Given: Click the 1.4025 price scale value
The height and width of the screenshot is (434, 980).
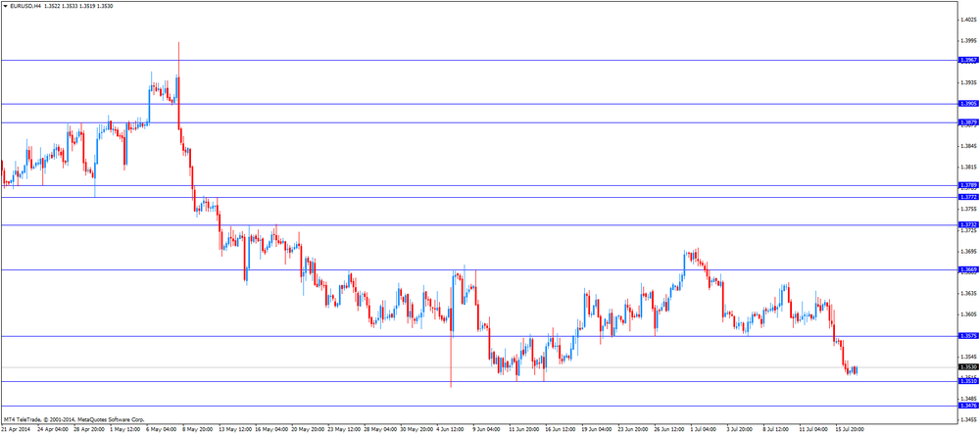Looking at the screenshot, I should point(968,20).
